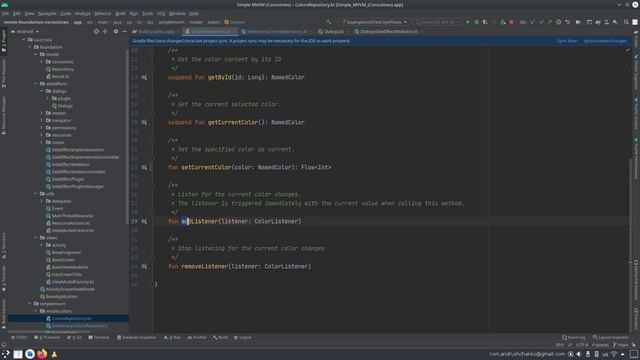
Task: Click the green Debug bug icon
Action: (476, 22)
